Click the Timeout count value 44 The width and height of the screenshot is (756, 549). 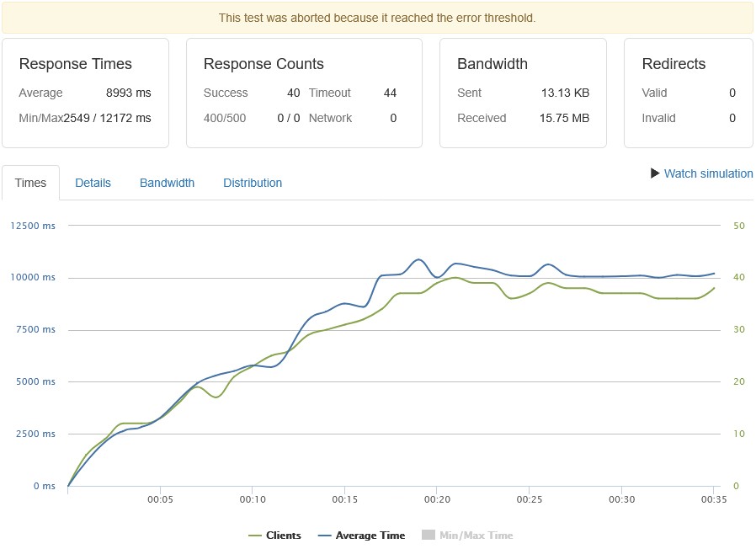tap(390, 93)
